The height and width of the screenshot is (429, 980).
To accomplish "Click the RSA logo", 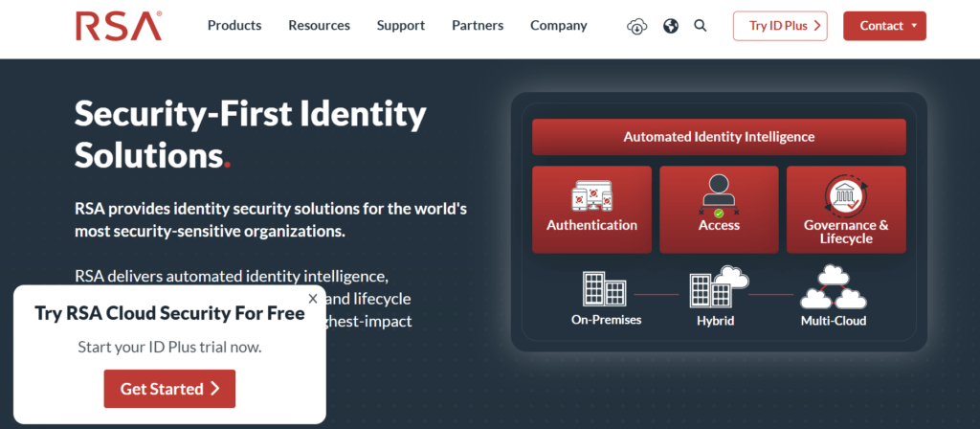I will pyautogui.click(x=119, y=26).
